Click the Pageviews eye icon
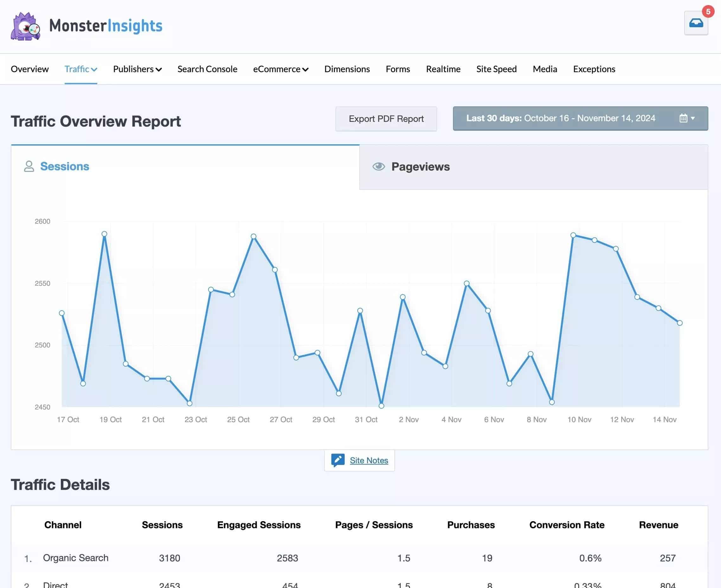This screenshot has width=721, height=588. 379,166
